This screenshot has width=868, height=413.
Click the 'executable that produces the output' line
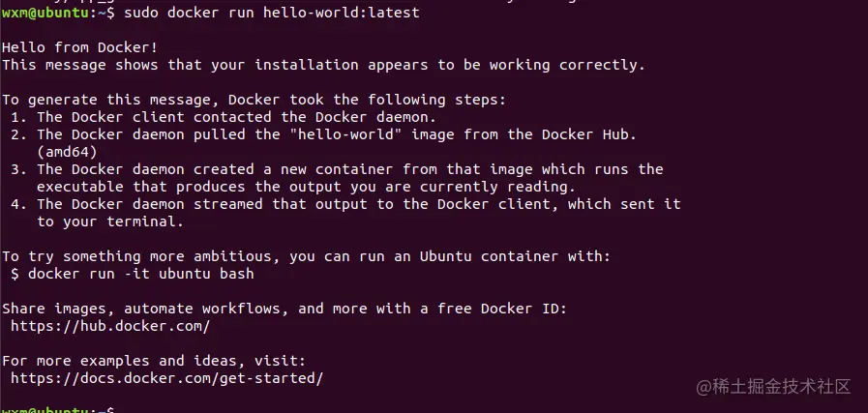click(x=306, y=187)
